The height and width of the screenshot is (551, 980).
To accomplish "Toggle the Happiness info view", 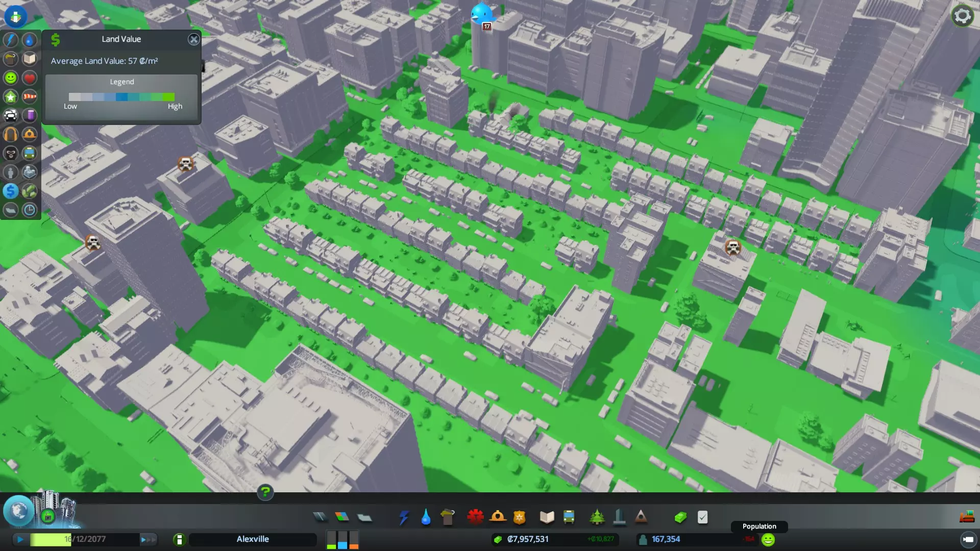I will [10, 78].
